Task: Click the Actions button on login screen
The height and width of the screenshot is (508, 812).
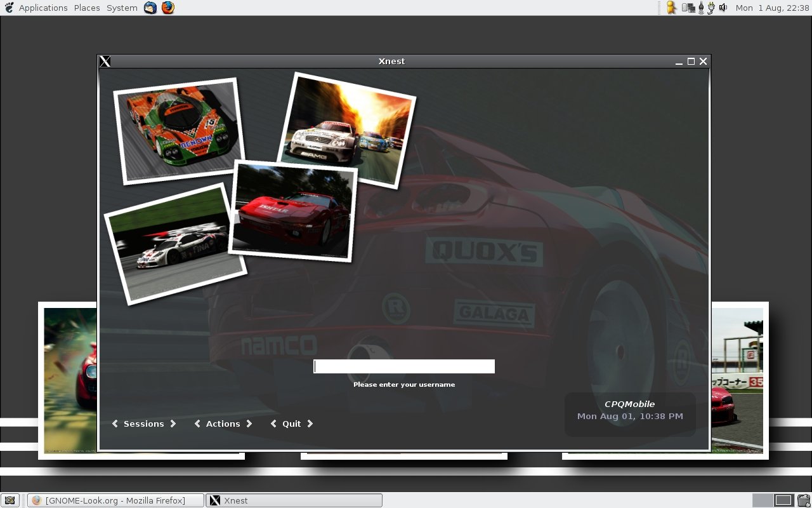Action: point(223,424)
